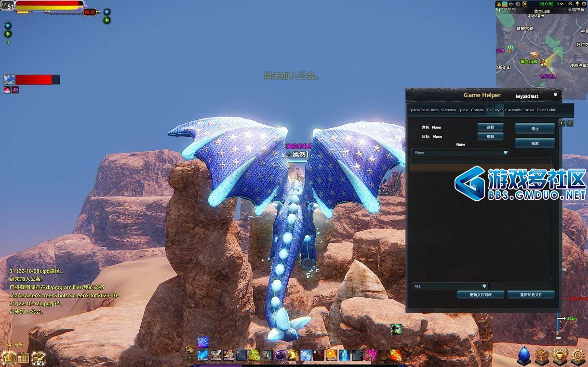
Task: Click the player health bar
Action: [49, 3]
